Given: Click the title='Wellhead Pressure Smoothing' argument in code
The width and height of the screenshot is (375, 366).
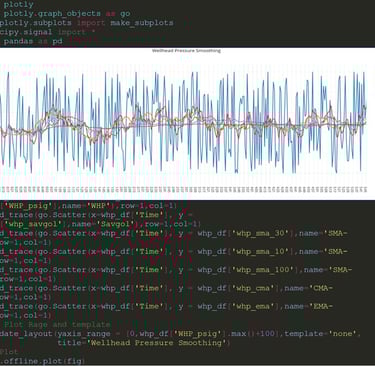Looking at the screenshot, I should pos(143,343).
